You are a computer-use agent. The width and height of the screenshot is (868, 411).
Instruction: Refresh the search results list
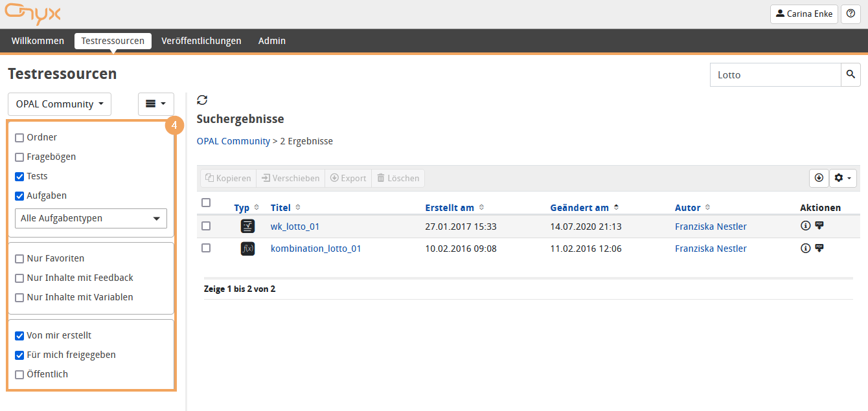click(x=202, y=100)
